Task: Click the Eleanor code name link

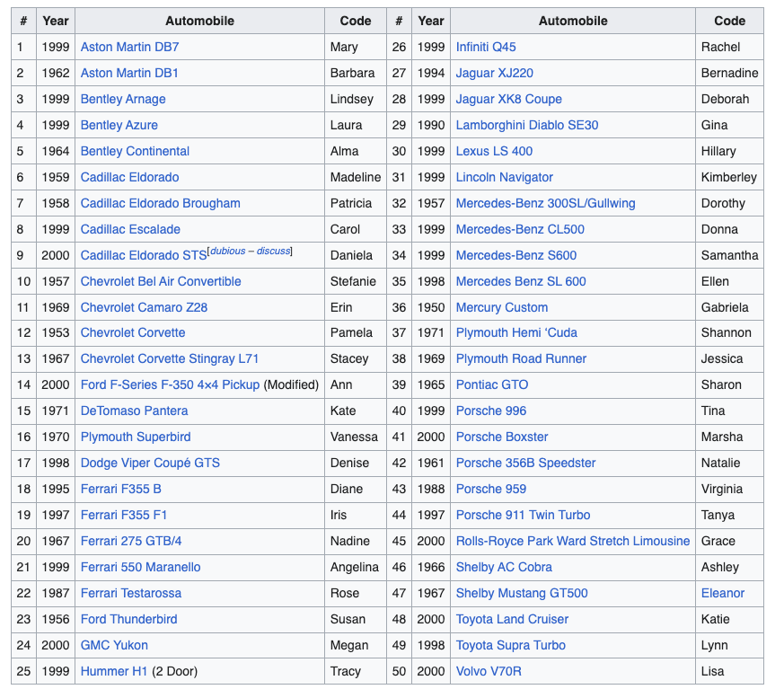Action: [723, 593]
